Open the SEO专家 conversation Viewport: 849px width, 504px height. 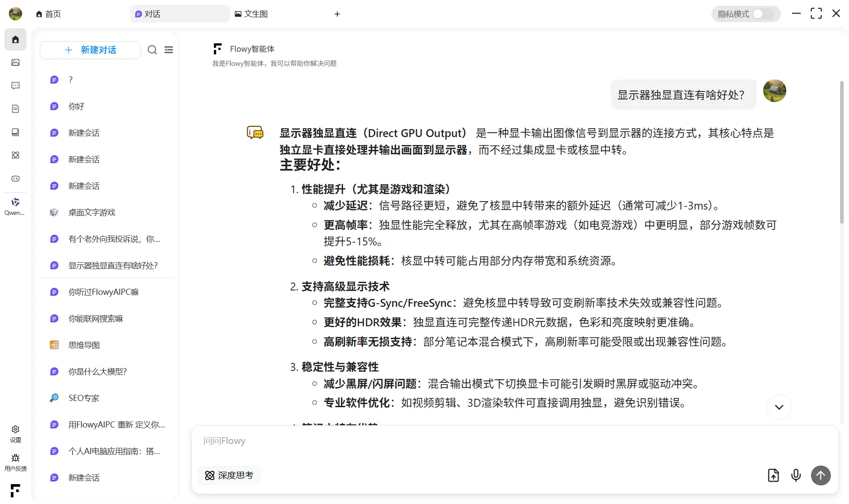click(84, 398)
